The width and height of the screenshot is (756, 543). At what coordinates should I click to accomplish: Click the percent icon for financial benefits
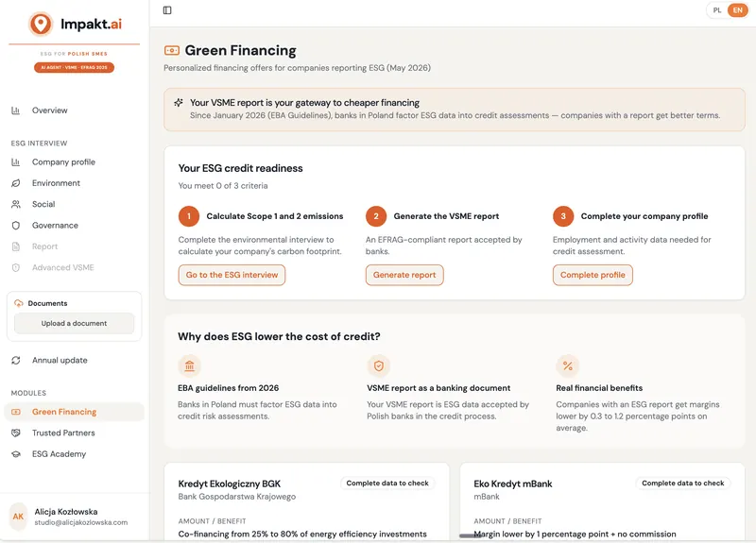[568, 365]
